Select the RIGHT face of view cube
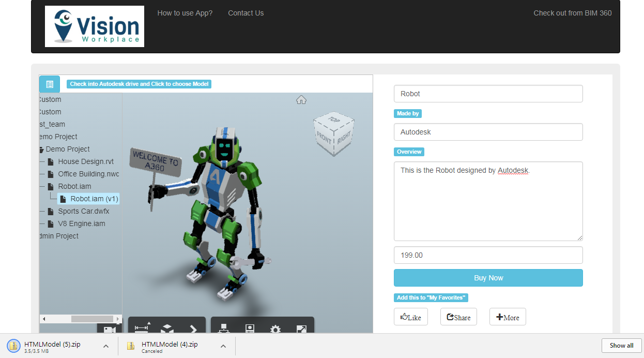This screenshot has width=644, height=358. pos(345,138)
